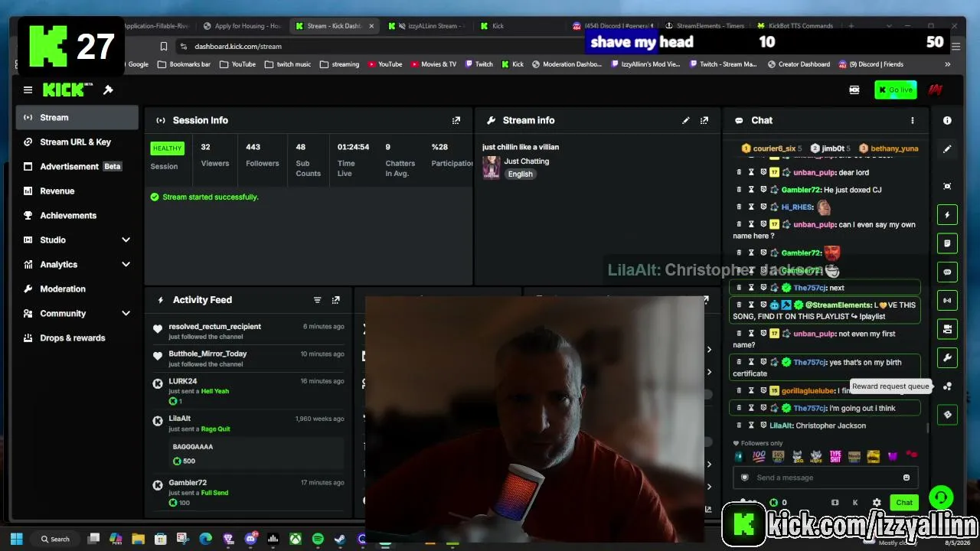Bookmark this page in the address bar
Image resolution: width=980 pixels, height=551 pixels.
pyautogui.click(x=163, y=46)
